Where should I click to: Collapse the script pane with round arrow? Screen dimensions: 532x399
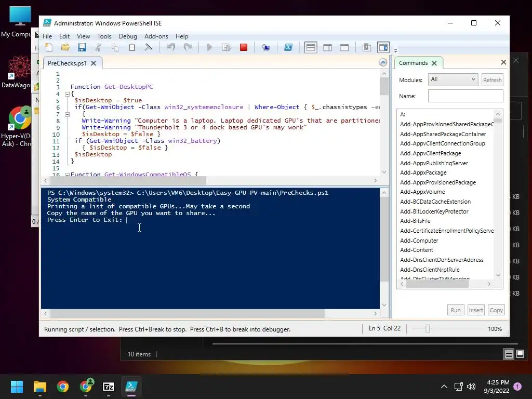383,62
